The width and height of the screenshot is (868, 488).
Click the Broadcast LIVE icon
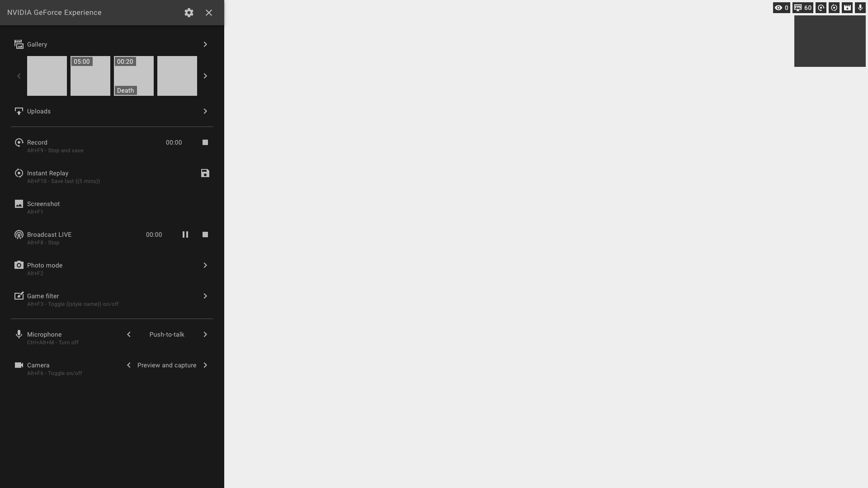pos(19,234)
